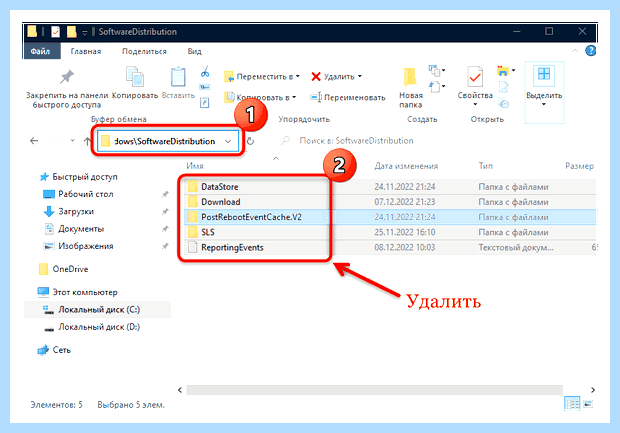620x433 pixels.
Task: Click the Rename (Переименовать) button
Action: point(348,97)
